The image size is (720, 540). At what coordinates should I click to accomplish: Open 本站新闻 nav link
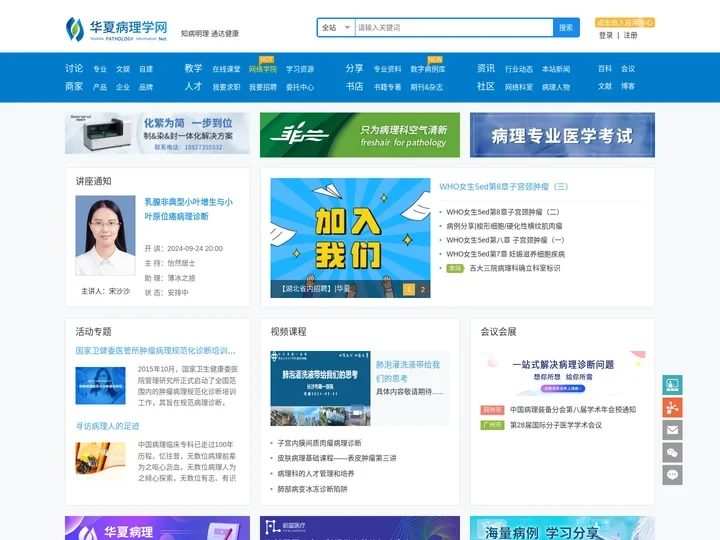pyautogui.click(x=556, y=69)
